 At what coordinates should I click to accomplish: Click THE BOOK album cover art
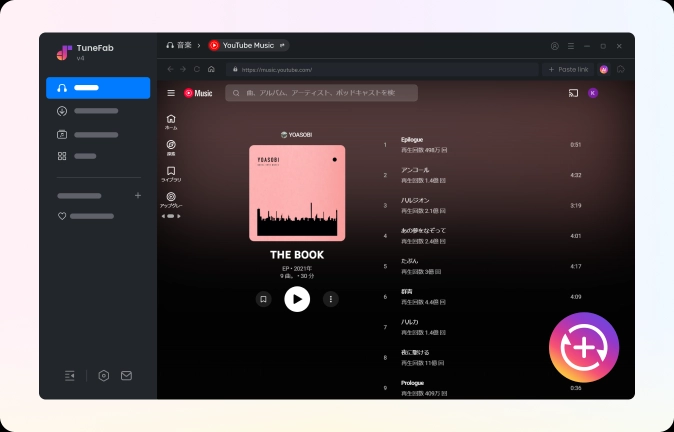pos(297,193)
